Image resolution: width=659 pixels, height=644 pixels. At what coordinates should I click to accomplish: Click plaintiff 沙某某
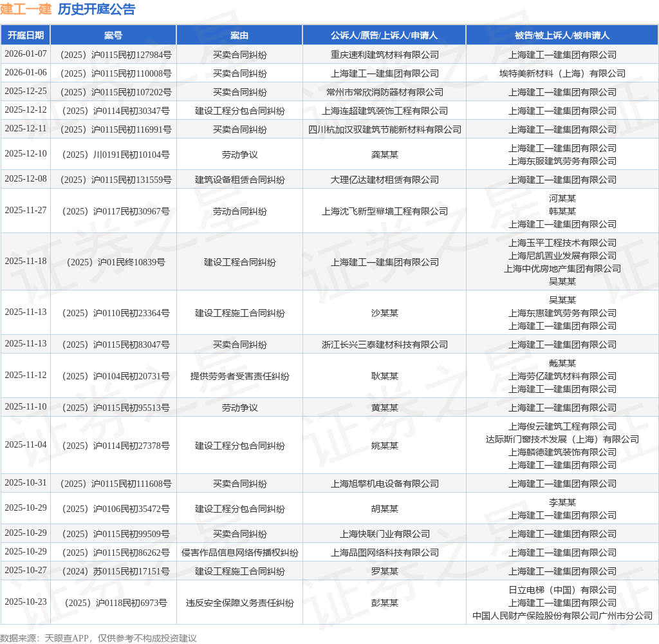pos(385,313)
